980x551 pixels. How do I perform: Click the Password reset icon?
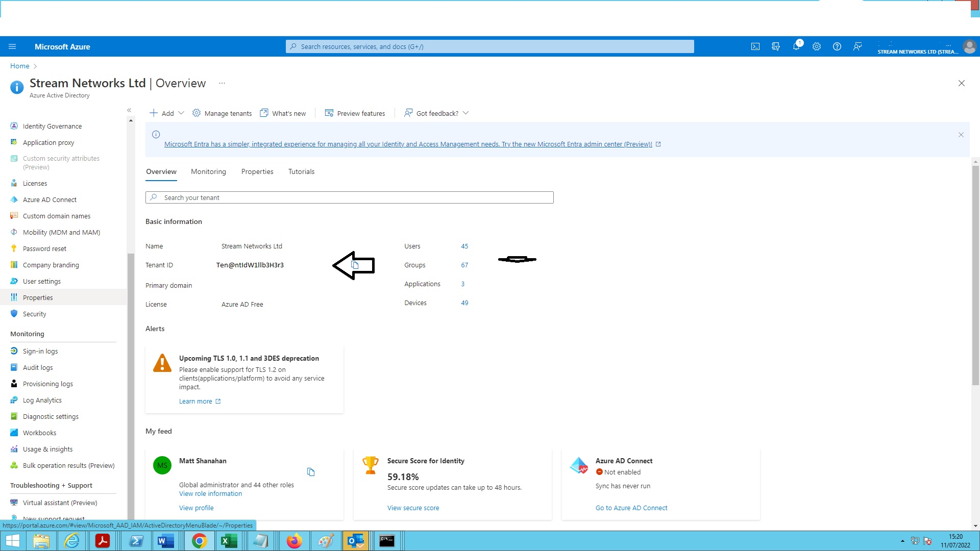coord(14,247)
